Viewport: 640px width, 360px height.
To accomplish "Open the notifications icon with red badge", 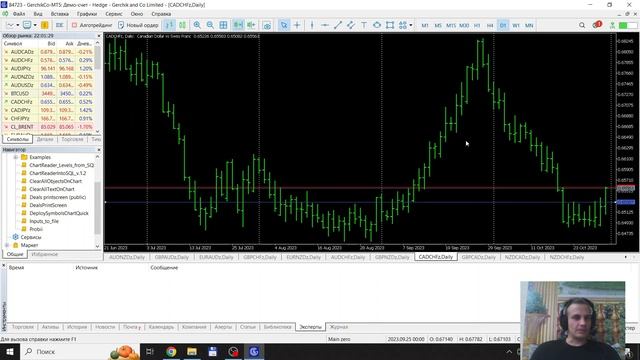I will pyautogui.click(x=597, y=25).
